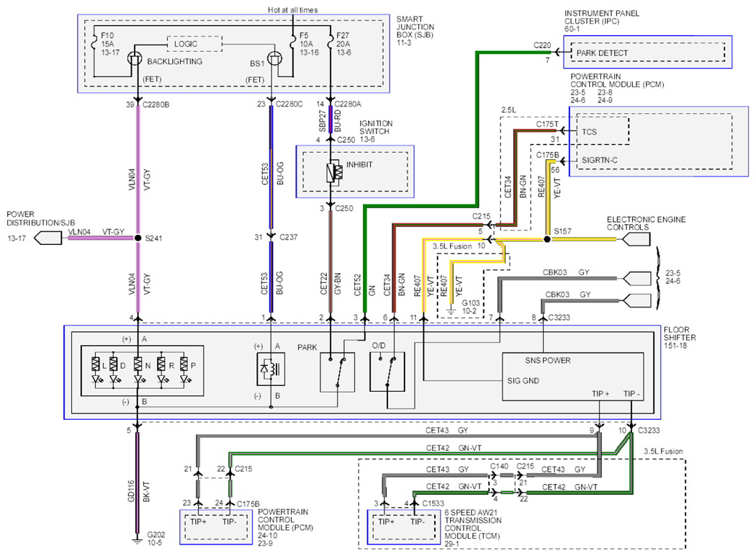
Task: Click the F27 20A fuse symbol
Action: (330, 43)
